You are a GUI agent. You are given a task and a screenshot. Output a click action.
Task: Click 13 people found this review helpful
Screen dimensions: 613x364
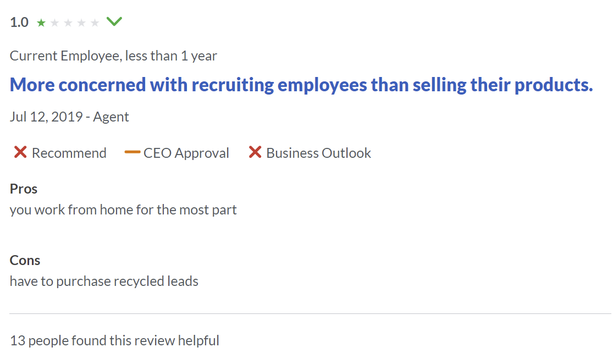coord(114,340)
